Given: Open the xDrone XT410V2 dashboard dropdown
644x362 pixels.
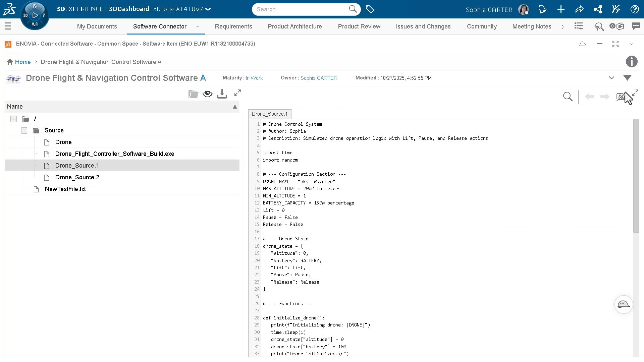Looking at the screenshot, I should [x=208, y=9].
